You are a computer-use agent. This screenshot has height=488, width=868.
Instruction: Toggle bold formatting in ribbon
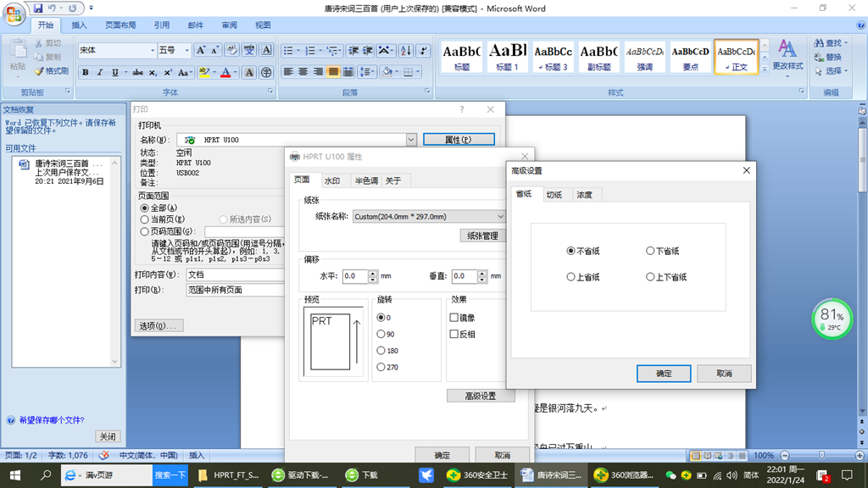86,73
